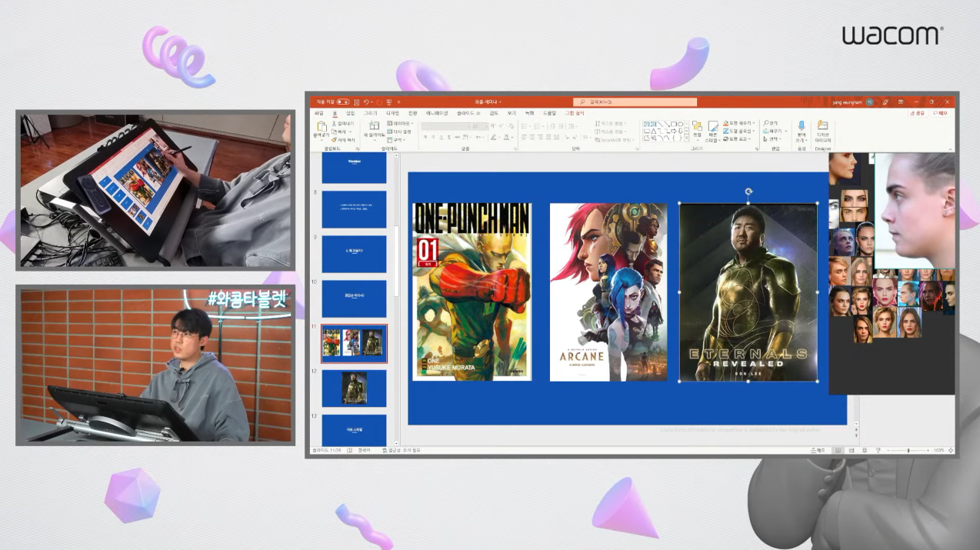Click the 메모 (Comments) button top right
Screen dimensions: 980x550
(x=941, y=113)
